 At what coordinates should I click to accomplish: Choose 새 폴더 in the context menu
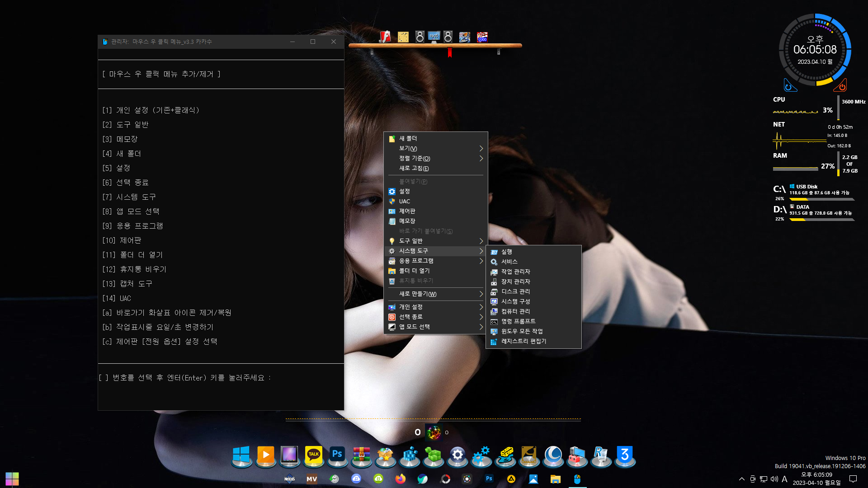tap(435, 139)
